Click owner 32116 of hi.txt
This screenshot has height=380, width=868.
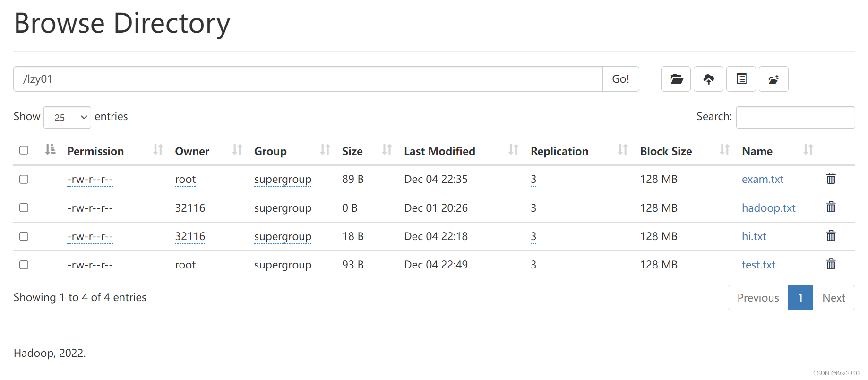click(x=190, y=237)
